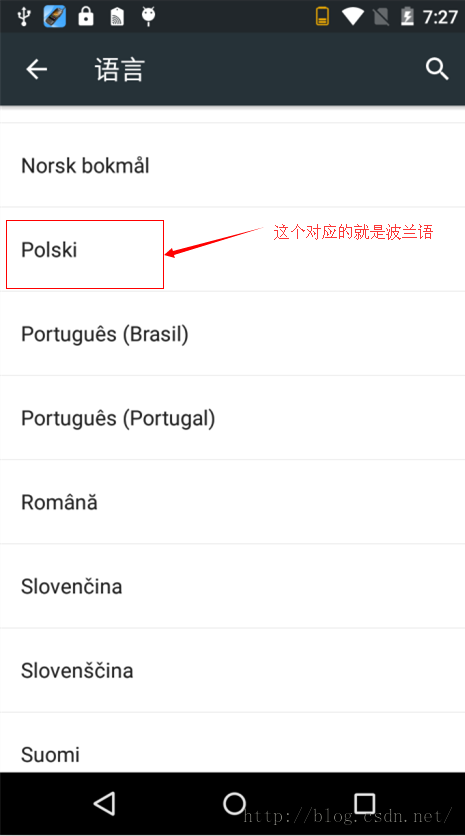Tap the 7:27 clock in status bar
465x836 pixels.
(x=440, y=17)
